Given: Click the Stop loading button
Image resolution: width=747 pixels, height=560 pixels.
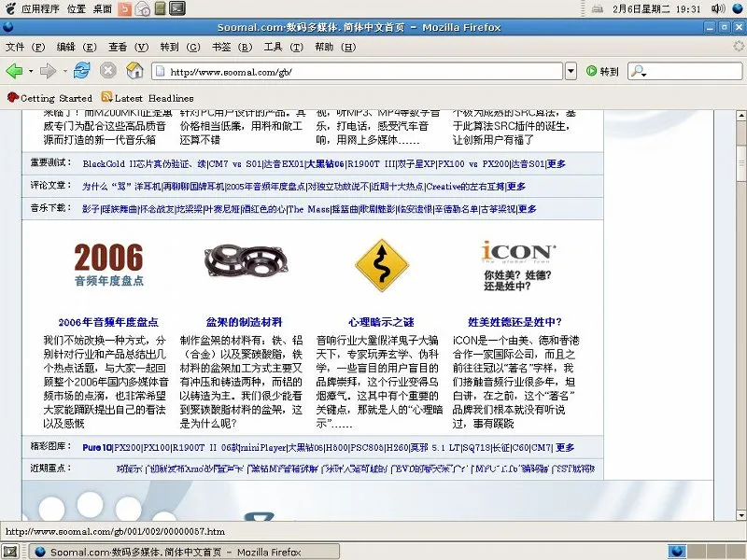Looking at the screenshot, I should (x=108, y=71).
